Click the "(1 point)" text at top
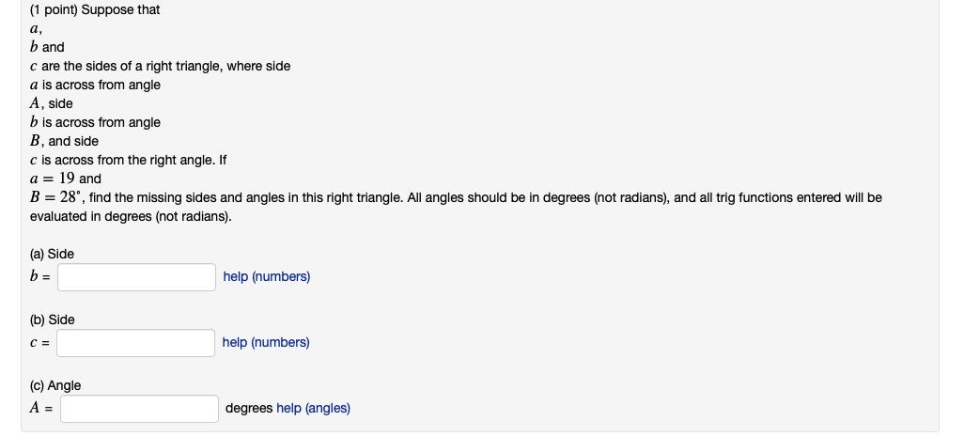The height and width of the screenshot is (436, 980). 54,10
